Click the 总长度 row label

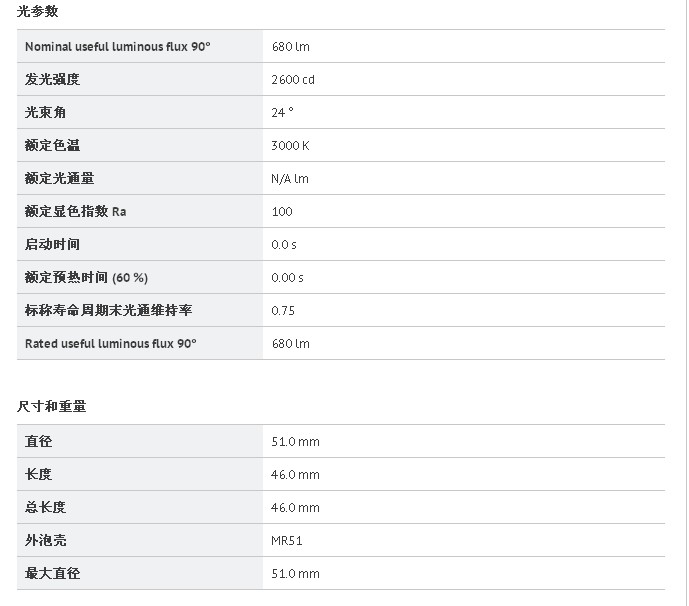45,507
